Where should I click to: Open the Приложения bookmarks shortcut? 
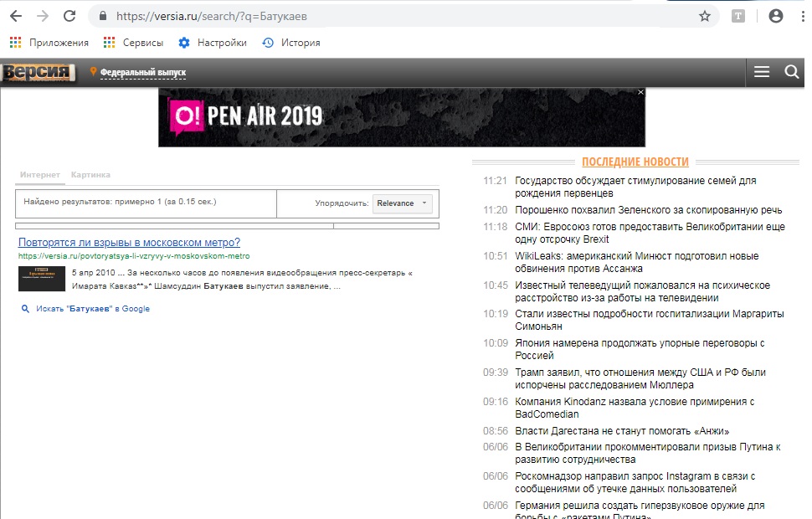(49, 43)
